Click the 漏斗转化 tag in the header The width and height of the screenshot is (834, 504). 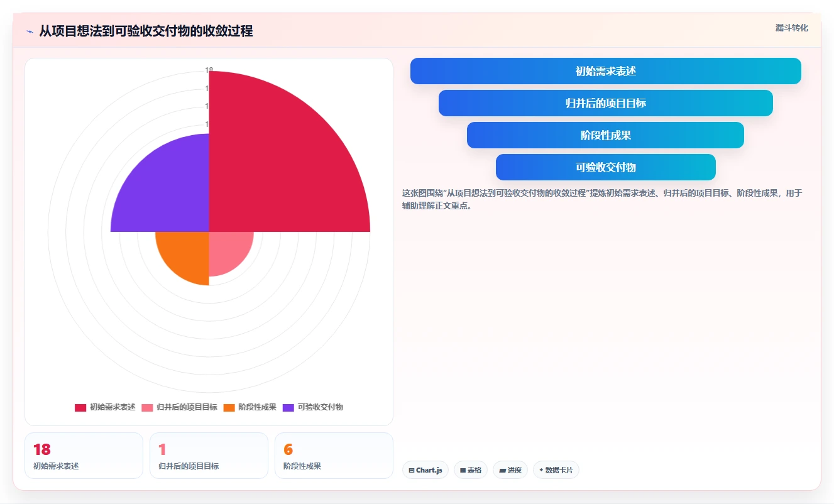pyautogui.click(x=791, y=28)
